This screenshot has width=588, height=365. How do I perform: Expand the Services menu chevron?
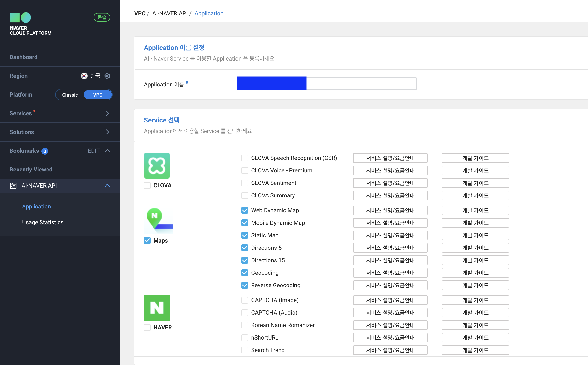point(107,113)
